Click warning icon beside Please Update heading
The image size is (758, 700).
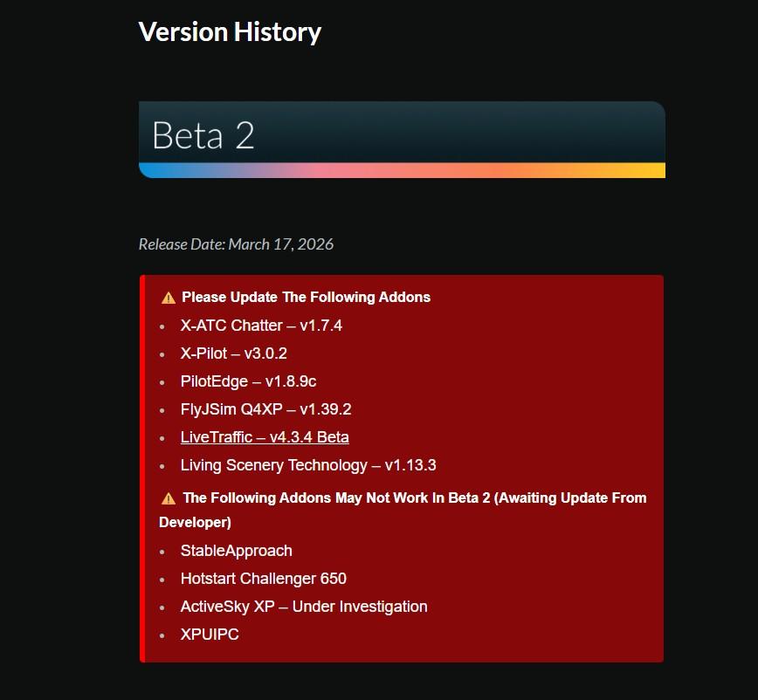click(168, 298)
